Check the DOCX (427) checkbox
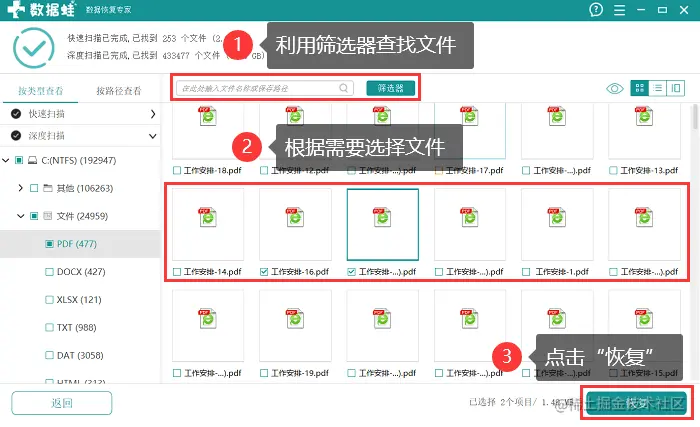The height and width of the screenshot is (427, 700). click(50, 272)
